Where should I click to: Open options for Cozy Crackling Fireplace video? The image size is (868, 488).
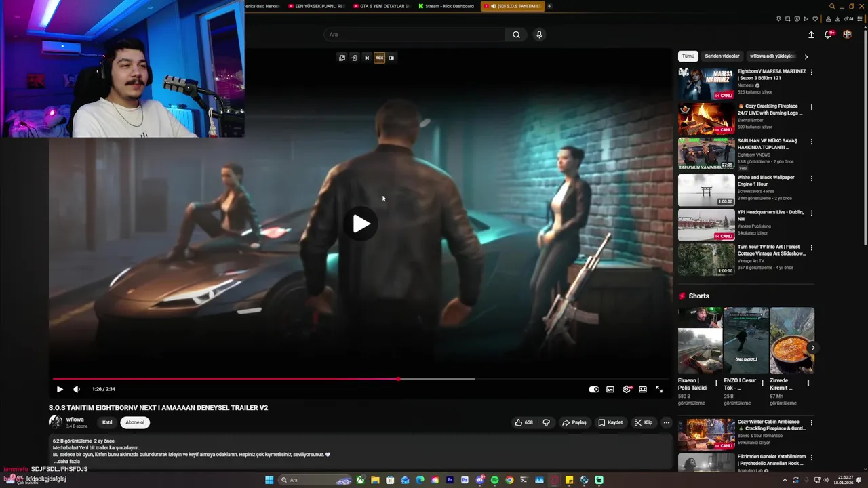coord(812,107)
